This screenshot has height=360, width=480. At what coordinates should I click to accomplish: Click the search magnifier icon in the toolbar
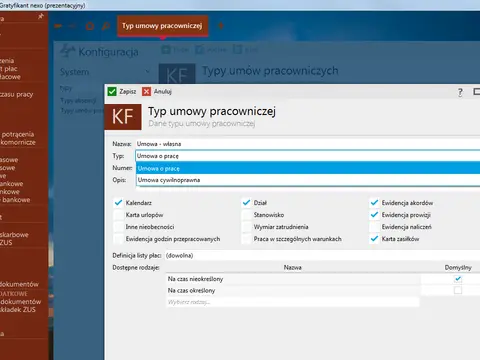point(106,26)
